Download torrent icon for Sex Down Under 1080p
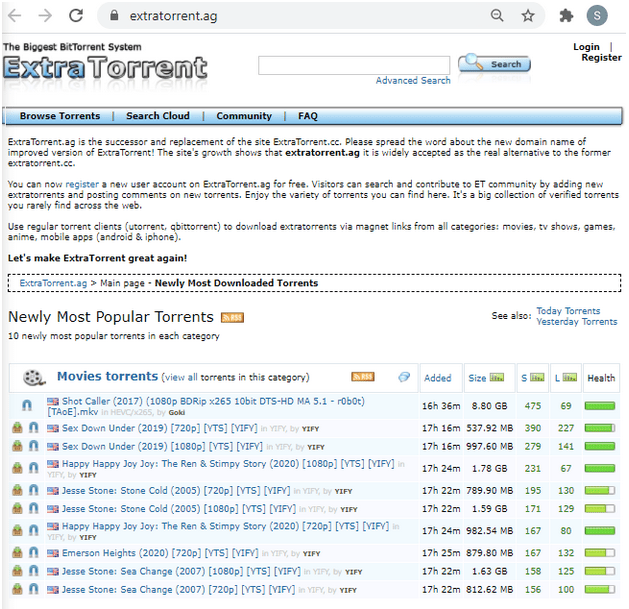This screenshot has width=629, height=609. [x=17, y=446]
